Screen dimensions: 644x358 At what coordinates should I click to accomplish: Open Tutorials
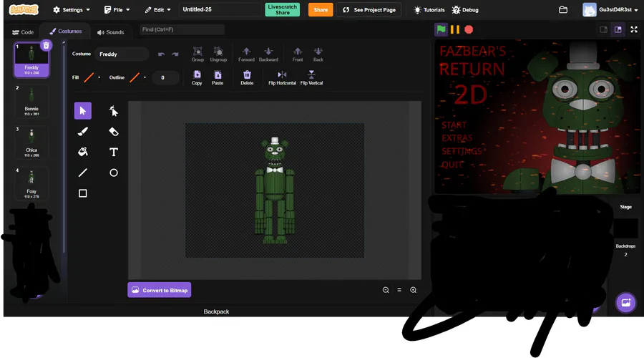[429, 10]
